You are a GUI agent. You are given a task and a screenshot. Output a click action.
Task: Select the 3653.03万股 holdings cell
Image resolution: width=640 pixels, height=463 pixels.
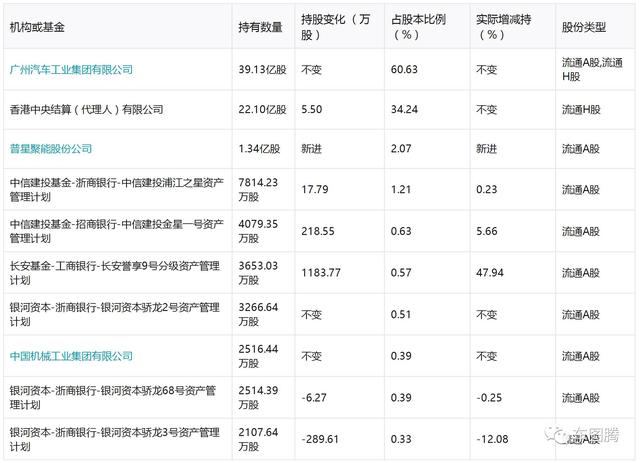point(258,273)
